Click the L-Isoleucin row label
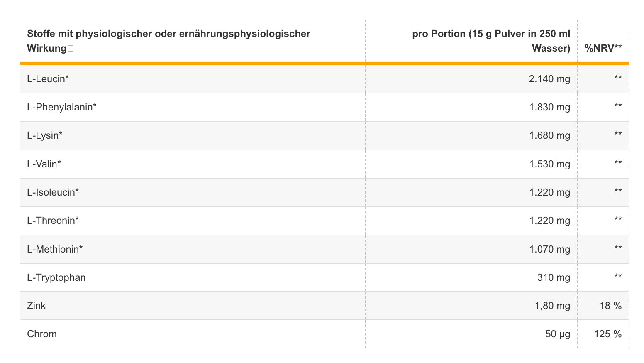 (53, 192)
